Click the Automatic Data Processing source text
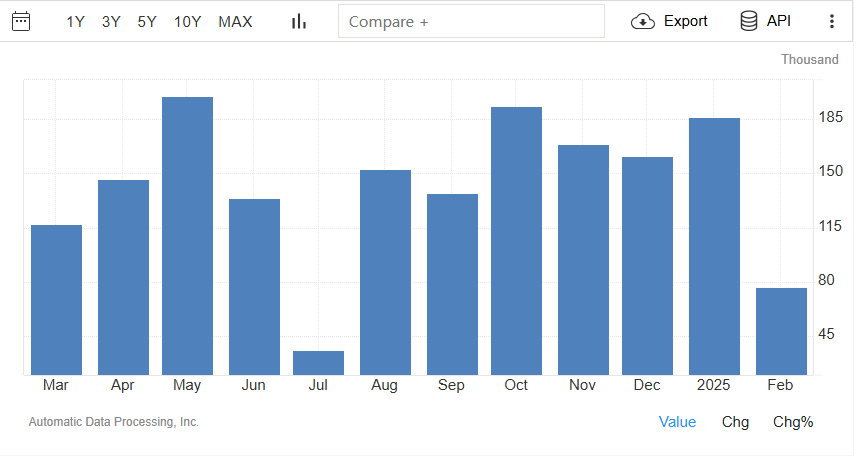Image resolution: width=857 pixels, height=458 pixels. (x=114, y=422)
